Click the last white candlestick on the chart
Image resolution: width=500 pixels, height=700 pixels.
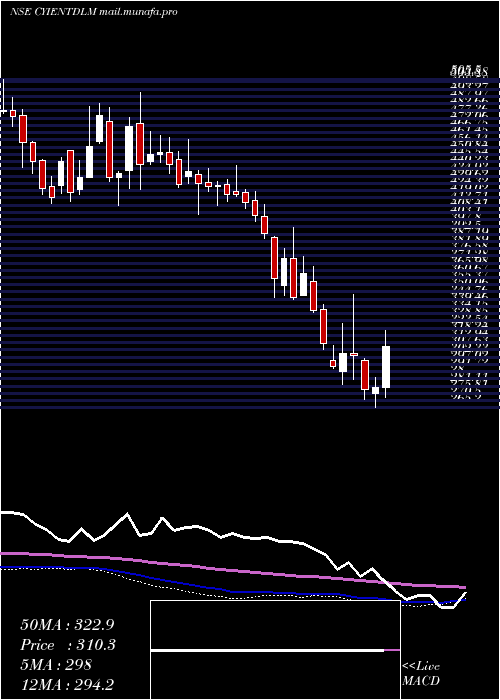386,367
